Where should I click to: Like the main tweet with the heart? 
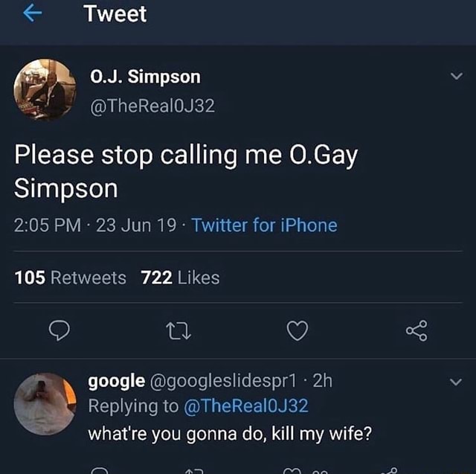[297, 330]
